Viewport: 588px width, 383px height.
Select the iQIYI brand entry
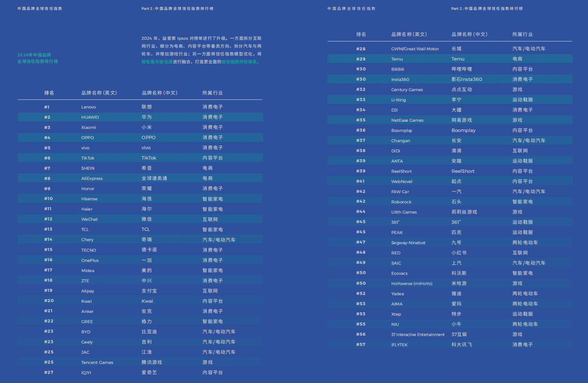click(86, 373)
